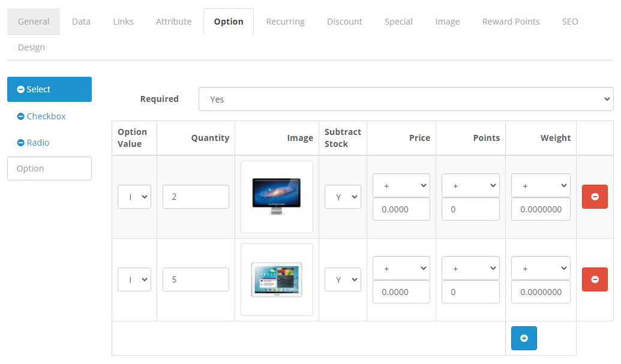Screen dimensions: 621x364
Task: Open the Discount tab
Action: point(344,22)
